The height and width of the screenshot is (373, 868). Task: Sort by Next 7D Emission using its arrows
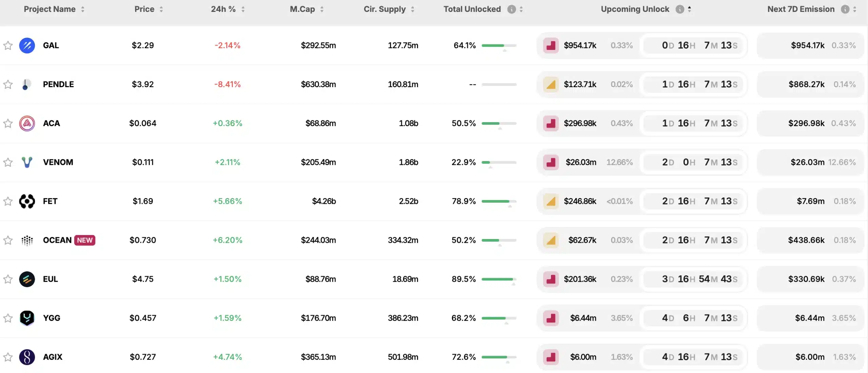pyautogui.click(x=855, y=9)
